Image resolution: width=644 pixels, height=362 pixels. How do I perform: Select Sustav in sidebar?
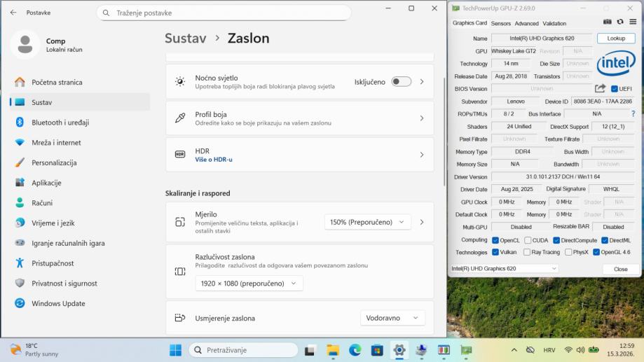point(80,102)
